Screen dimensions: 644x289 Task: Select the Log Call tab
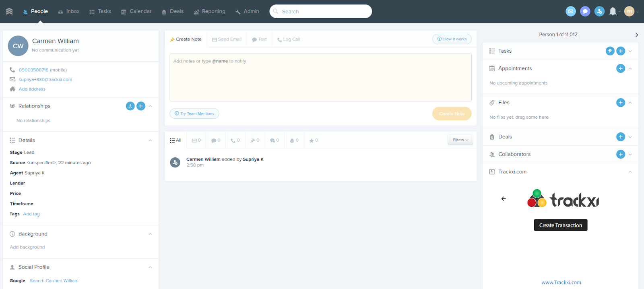(289, 39)
